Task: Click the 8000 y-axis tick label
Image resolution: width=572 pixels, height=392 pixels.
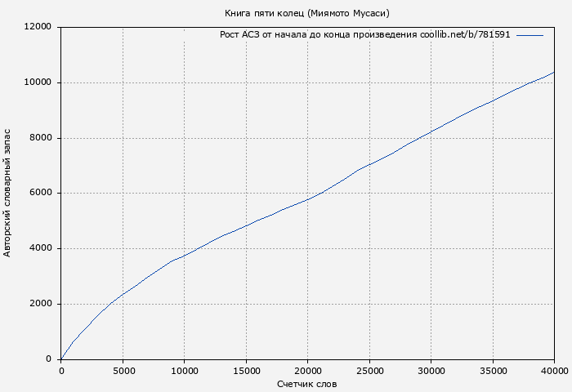Action: (41, 138)
